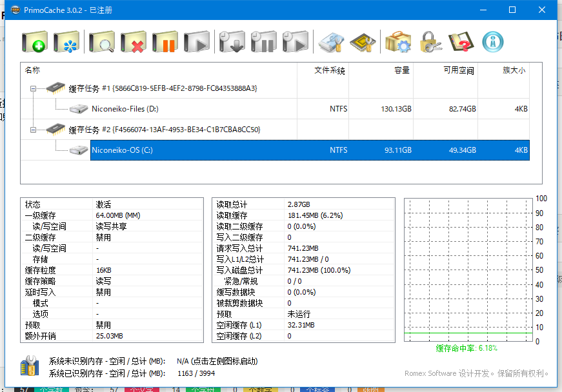Click the drive icon beside Niconeiko-Files (D:)

[79, 108]
